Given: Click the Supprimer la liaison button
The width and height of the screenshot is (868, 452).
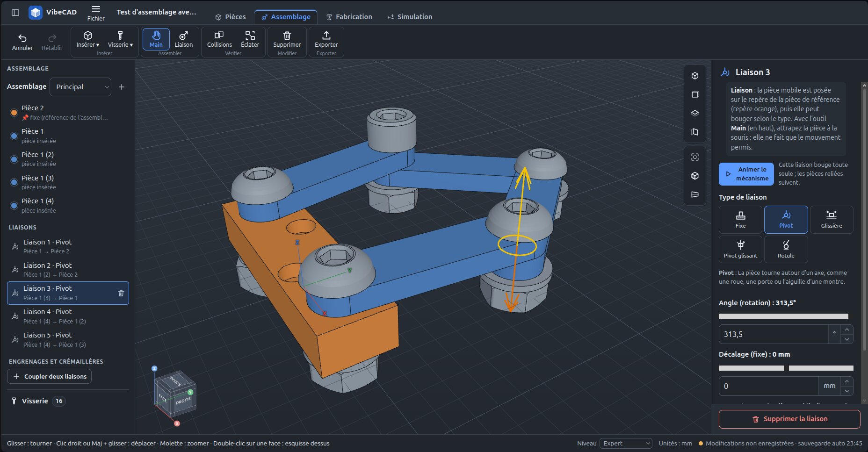Looking at the screenshot, I should click(789, 419).
